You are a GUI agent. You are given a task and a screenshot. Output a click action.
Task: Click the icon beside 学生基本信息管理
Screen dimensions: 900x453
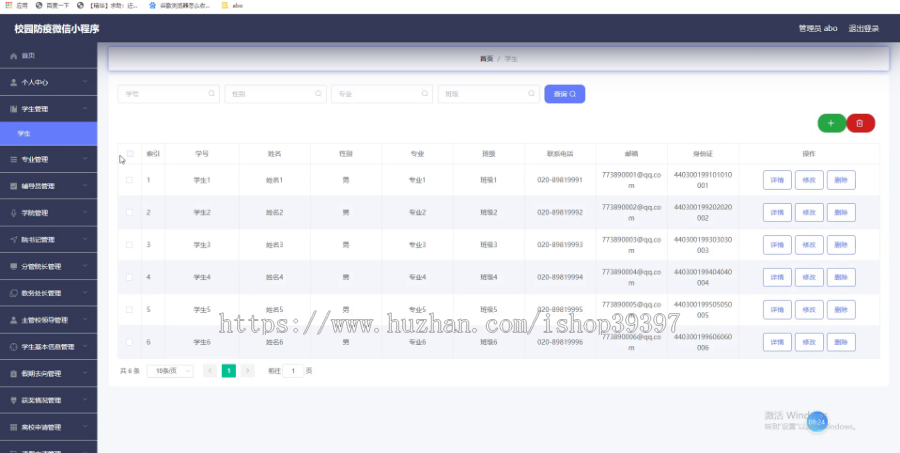(x=14, y=347)
